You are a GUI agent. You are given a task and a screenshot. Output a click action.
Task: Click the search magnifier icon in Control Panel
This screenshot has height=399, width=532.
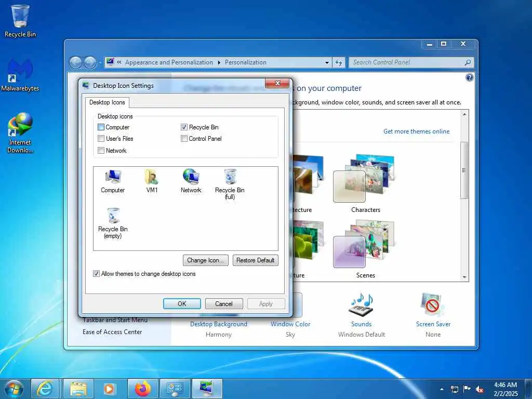click(x=468, y=62)
